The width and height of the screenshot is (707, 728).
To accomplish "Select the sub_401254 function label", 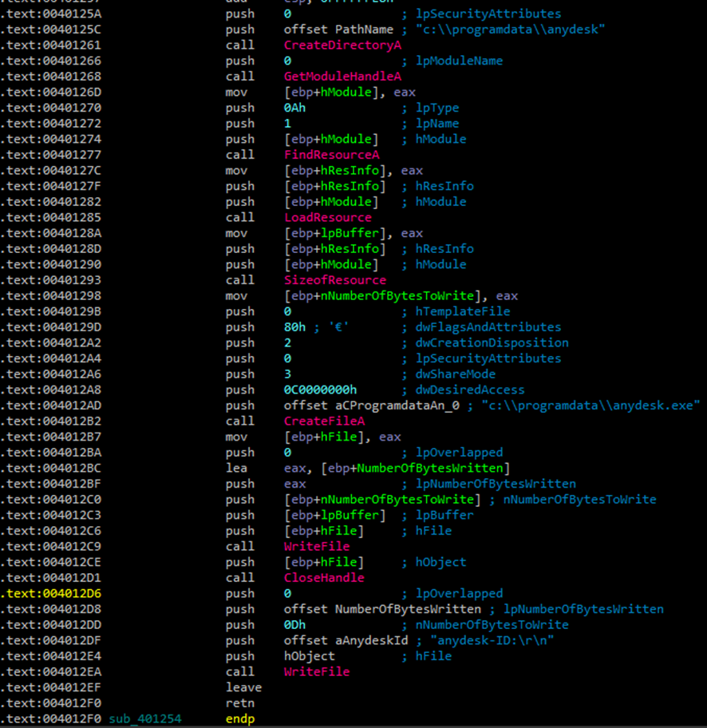I will coord(145,718).
